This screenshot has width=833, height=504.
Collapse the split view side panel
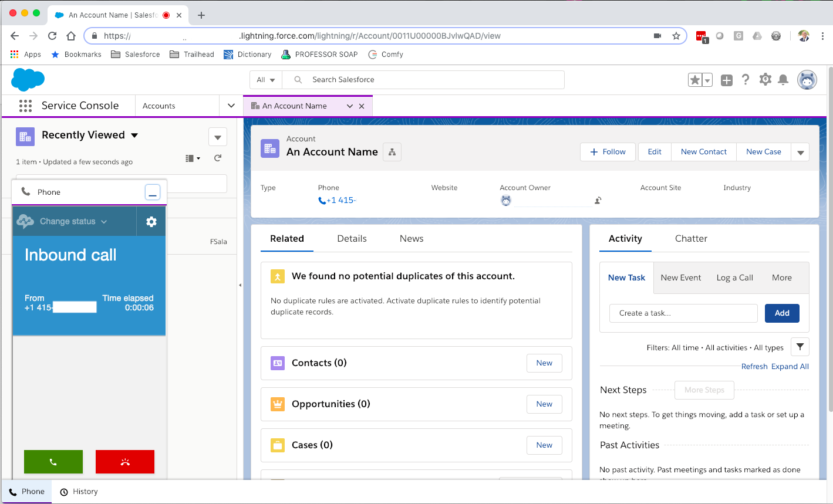pos(240,285)
